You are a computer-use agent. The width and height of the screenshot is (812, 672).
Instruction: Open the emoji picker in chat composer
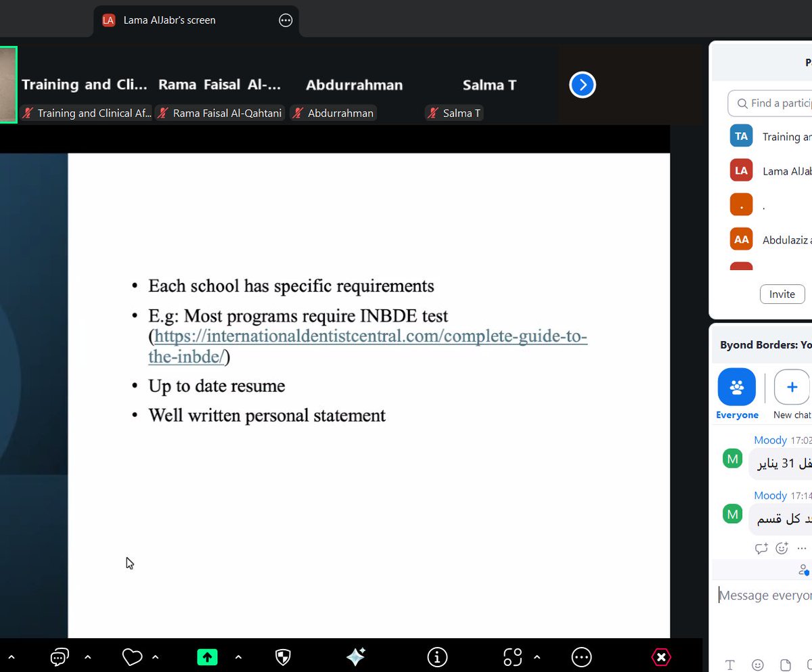[758, 665]
